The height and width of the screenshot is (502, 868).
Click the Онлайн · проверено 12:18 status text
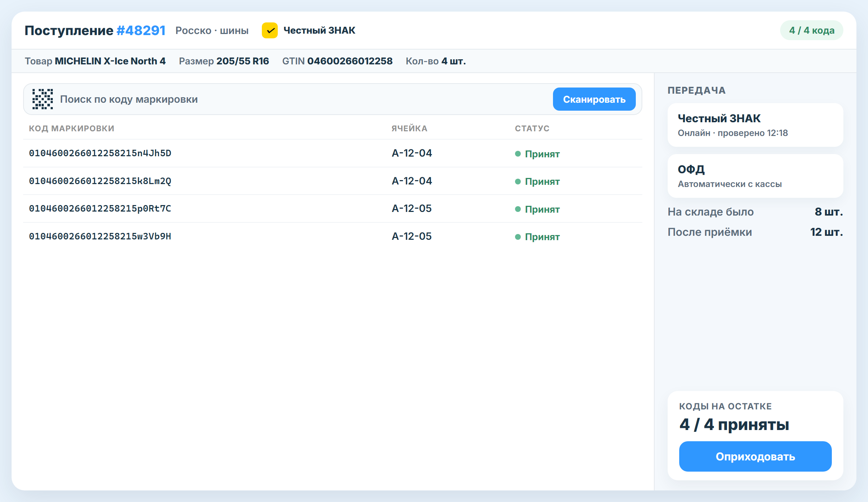click(733, 133)
